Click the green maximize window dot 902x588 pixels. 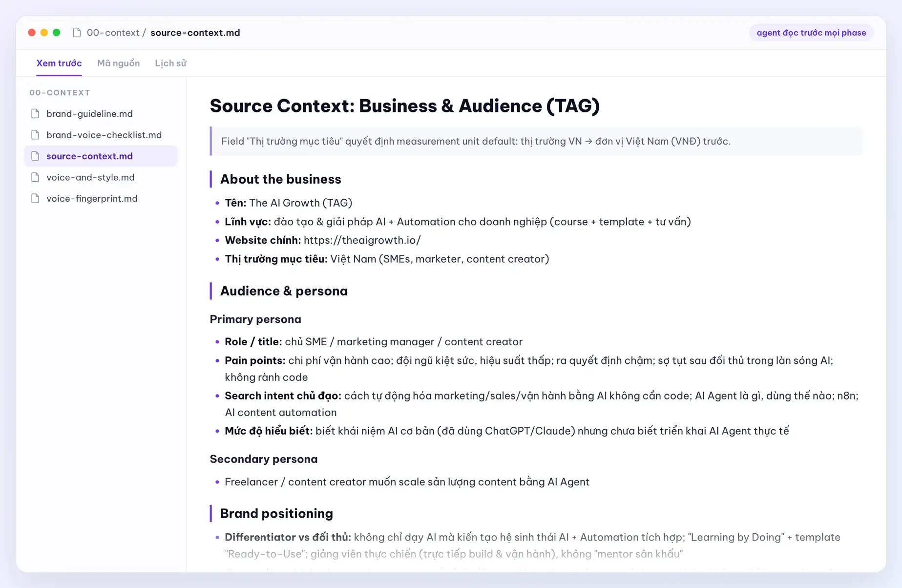pos(57,33)
